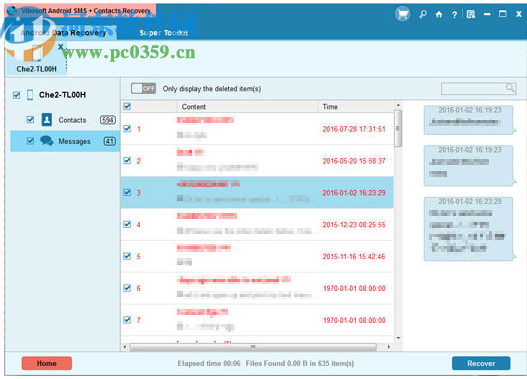Select Messages category in sidebar
Image resolution: width=527 pixels, height=379 pixels.
[65, 141]
